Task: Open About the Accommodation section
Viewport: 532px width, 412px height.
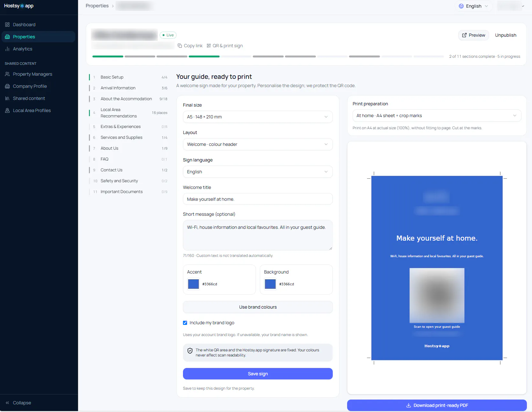Action: [128, 99]
